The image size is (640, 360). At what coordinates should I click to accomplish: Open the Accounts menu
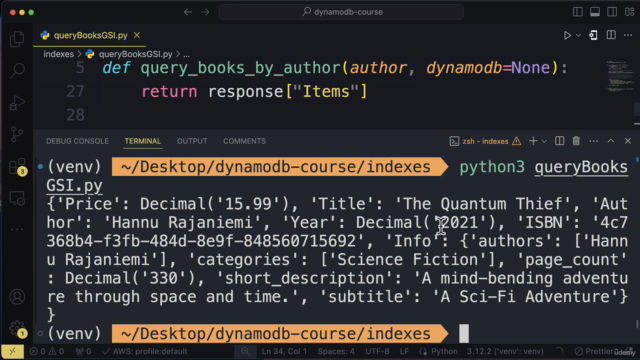pos(17,297)
